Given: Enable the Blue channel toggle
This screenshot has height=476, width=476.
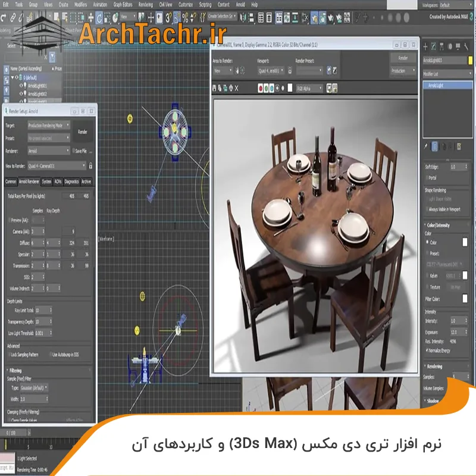Looking at the screenshot, I should 272,88.
